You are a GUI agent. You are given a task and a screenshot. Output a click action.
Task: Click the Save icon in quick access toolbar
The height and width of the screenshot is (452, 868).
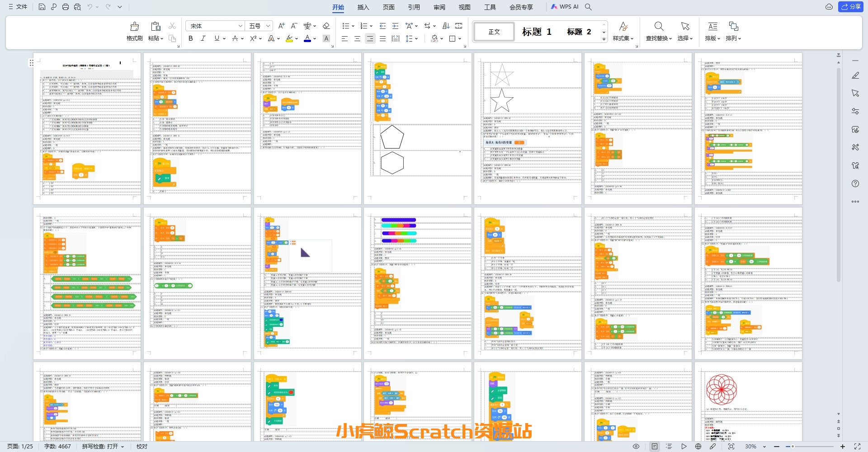42,7
